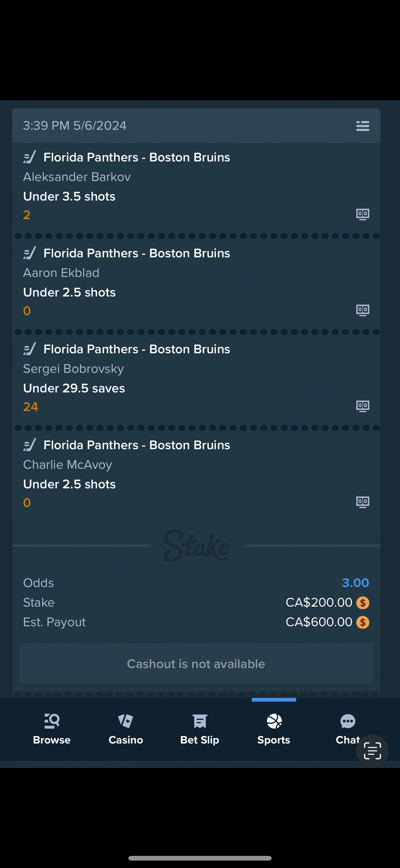
Task: Open live scoreboard for Aaron Ekblad bet
Action: [x=362, y=310]
